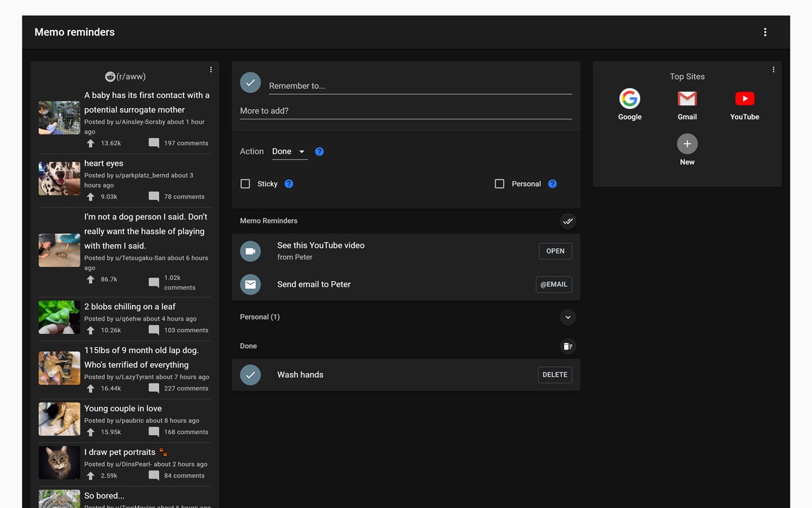812x508 pixels.
Task: Open 'I'm not a dog person I said' post
Action: [x=146, y=231]
